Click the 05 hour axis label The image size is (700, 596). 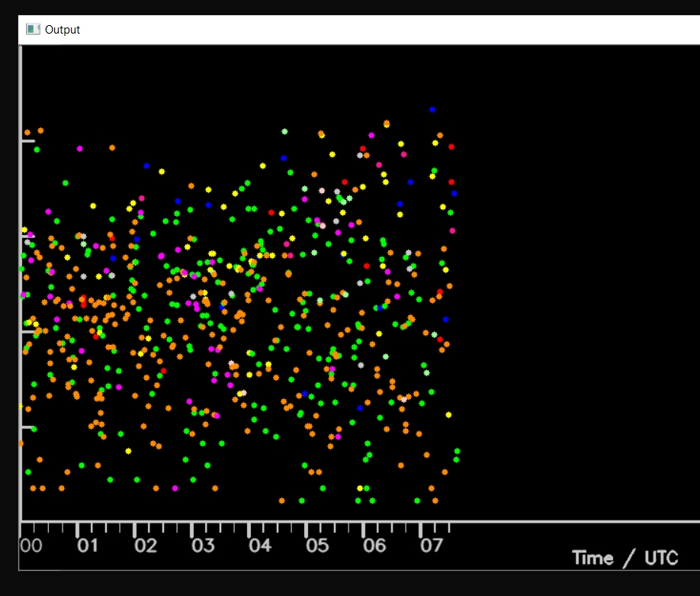click(317, 546)
